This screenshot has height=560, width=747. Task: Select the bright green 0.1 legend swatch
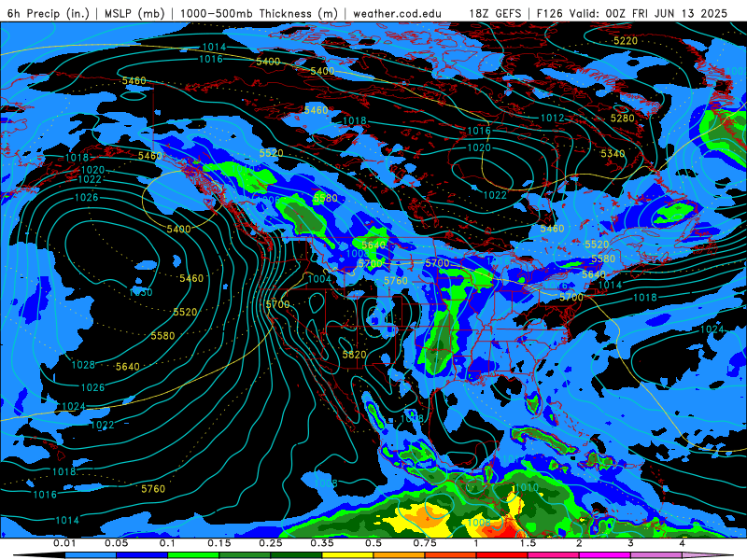click(193, 555)
